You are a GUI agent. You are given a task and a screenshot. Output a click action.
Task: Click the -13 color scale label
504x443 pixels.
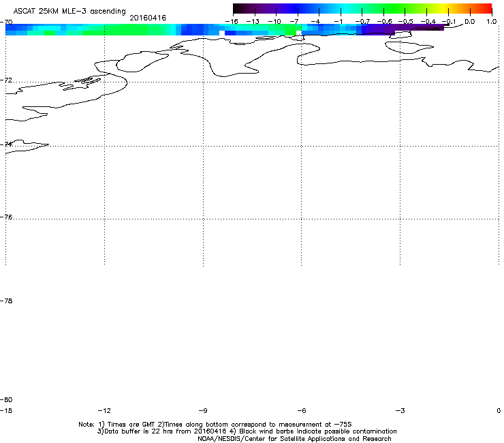click(253, 22)
